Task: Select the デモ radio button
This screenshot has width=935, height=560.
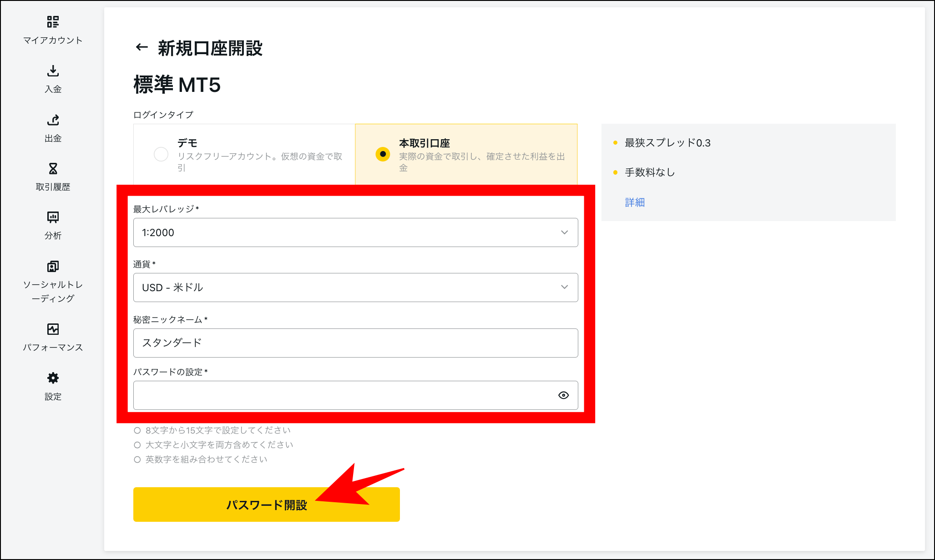Action: point(161,154)
